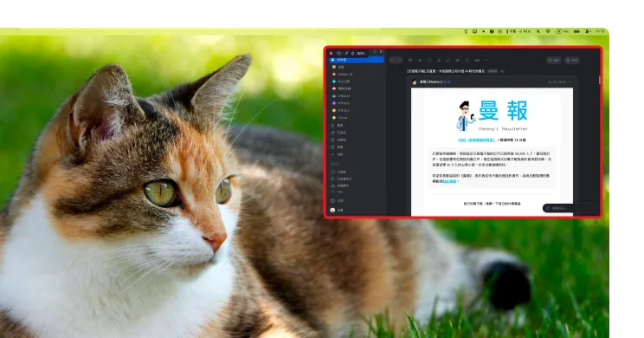Click the blue issue link under Manny's Newsletter
The width and height of the screenshot is (644, 338).
477,140
